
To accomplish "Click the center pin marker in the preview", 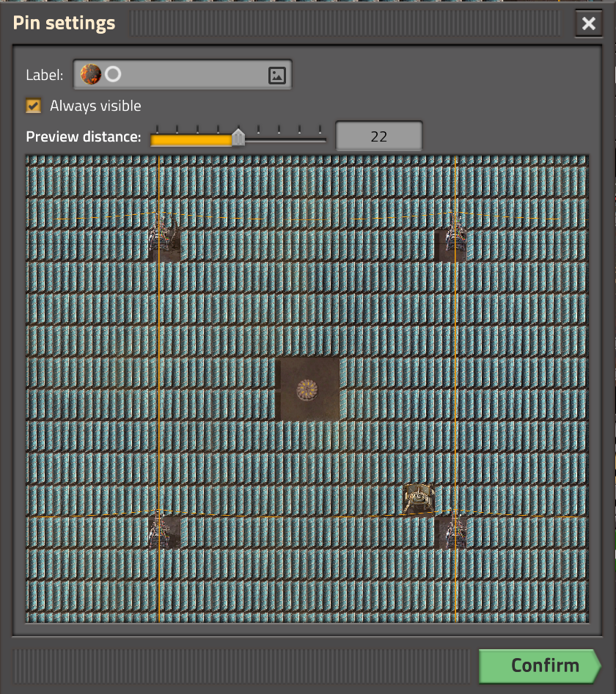I will point(307,389).
